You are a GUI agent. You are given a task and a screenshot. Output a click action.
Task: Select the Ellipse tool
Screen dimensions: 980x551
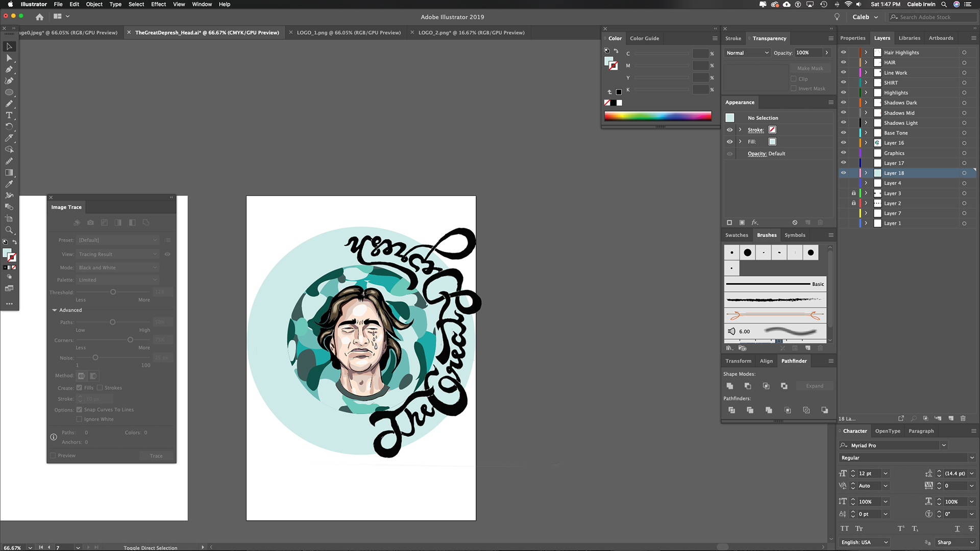point(9,92)
